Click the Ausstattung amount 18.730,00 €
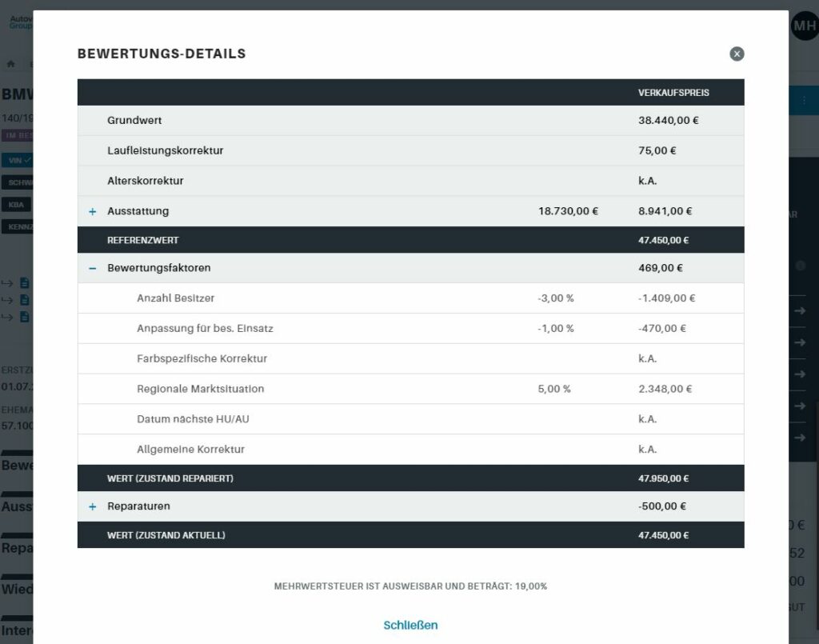The height and width of the screenshot is (644, 819). pyautogui.click(x=569, y=211)
